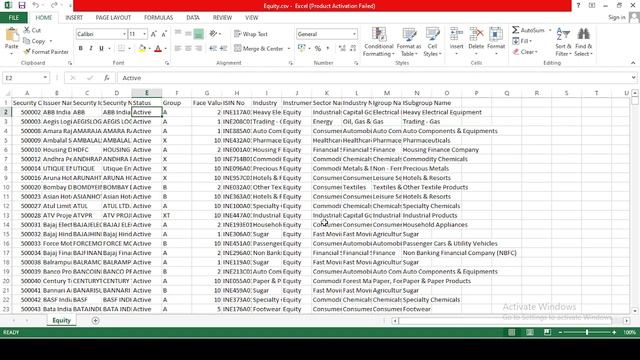Open Excel Help question mark icon
The width and height of the screenshot is (640, 360).
tap(578, 6)
